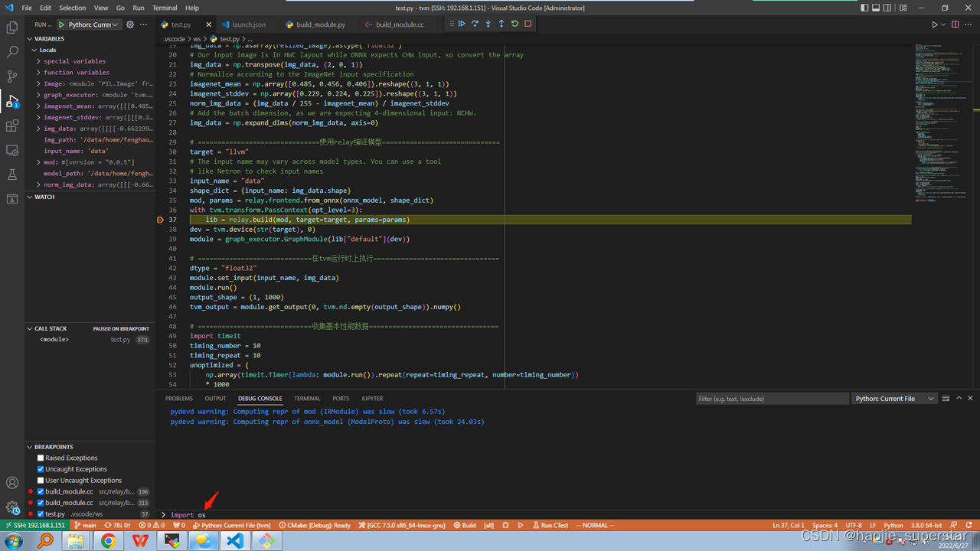Click GCC 7.5.0 kit selector
Viewport: 980px width, 551px height.
click(402, 526)
